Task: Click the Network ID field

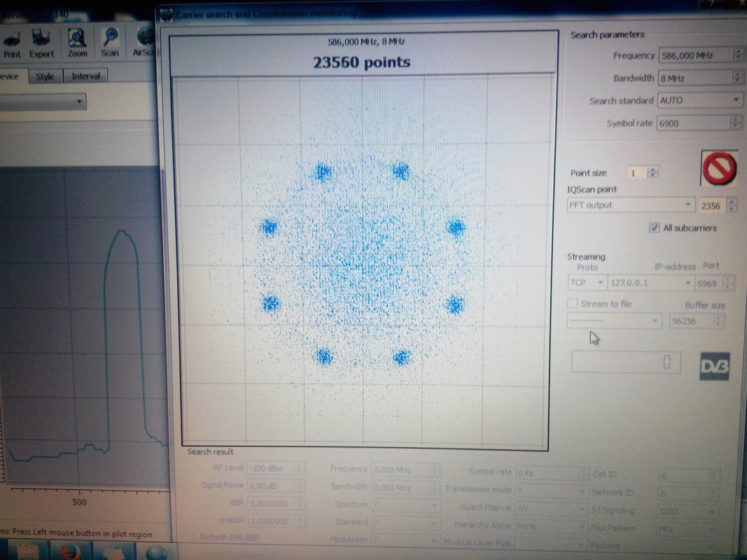Action: click(684, 493)
